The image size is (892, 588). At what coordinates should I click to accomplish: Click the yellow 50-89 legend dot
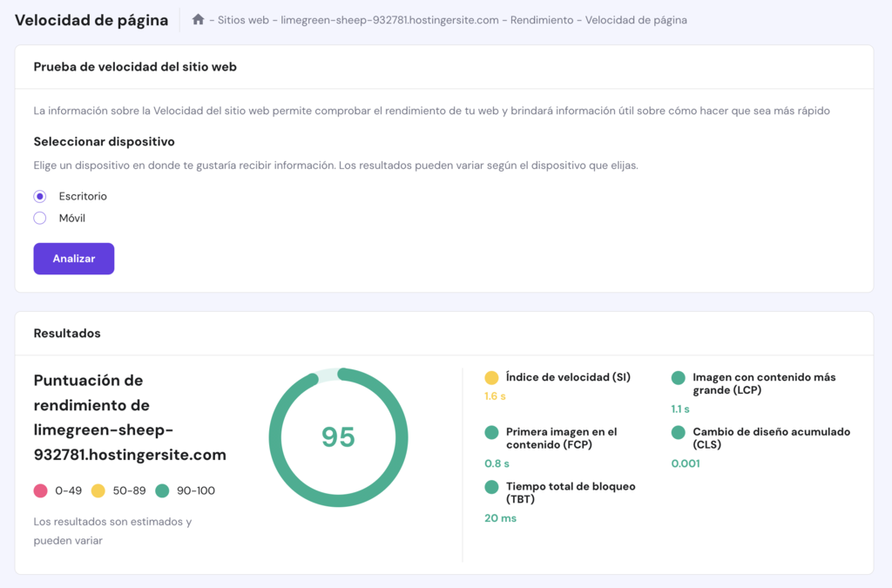98,490
